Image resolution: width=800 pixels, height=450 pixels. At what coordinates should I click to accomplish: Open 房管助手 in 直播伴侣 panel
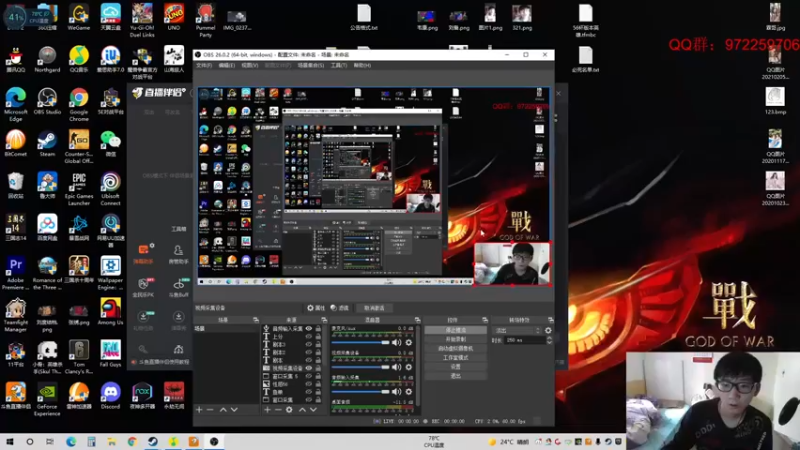point(178,254)
